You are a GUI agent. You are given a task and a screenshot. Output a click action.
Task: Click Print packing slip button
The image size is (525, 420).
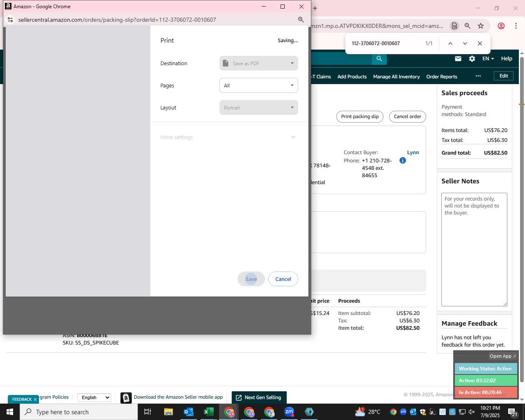[x=360, y=116]
